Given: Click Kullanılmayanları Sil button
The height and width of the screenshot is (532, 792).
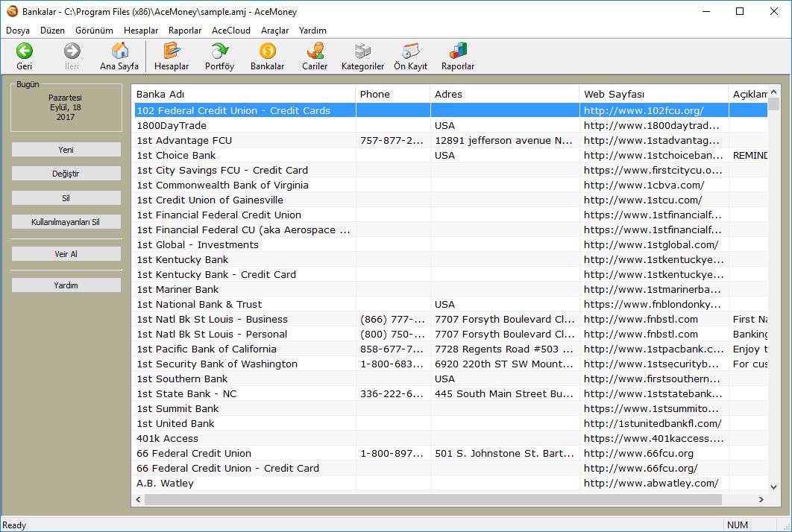Looking at the screenshot, I should 66,222.
